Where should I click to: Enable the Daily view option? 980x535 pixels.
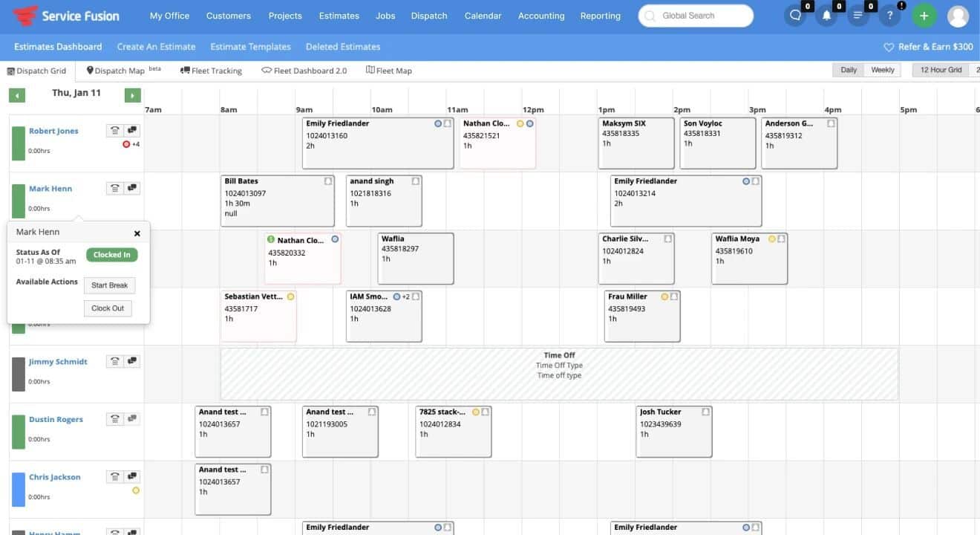click(x=848, y=69)
